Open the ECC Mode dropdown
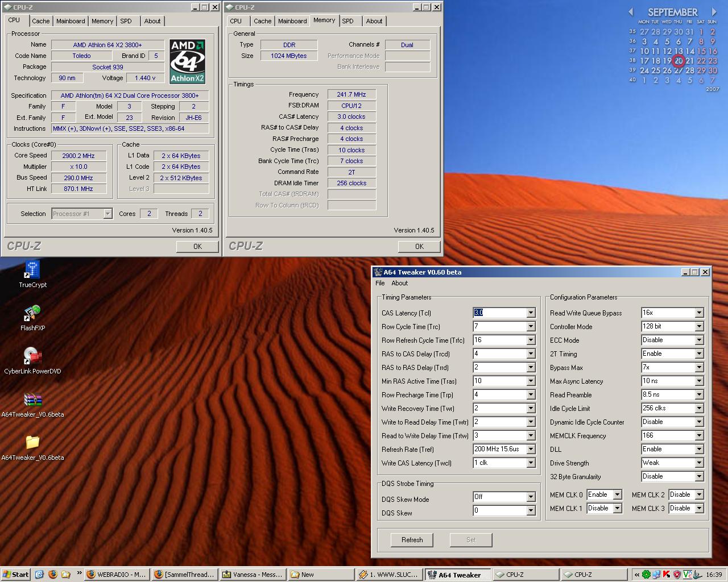The height and width of the screenshot is (582, 728). click(x=699, y=340)
